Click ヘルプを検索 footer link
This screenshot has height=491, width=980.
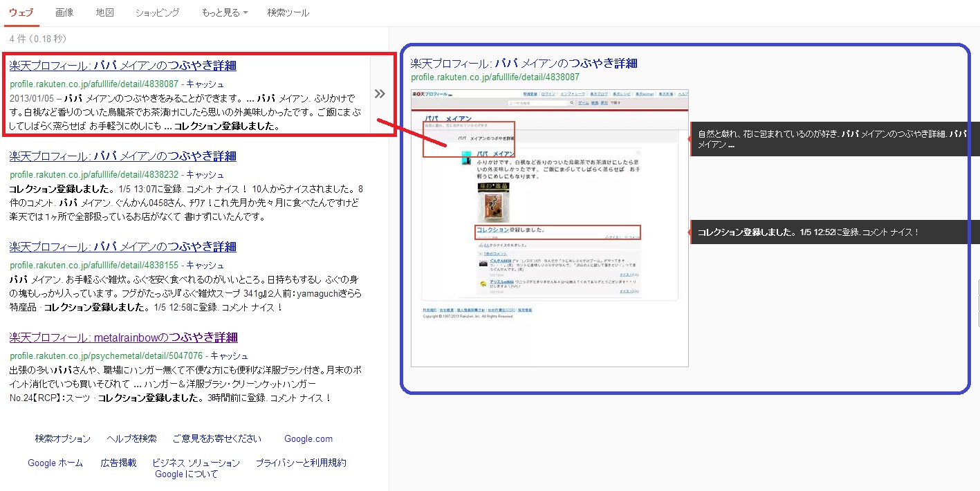click(131, 439)
